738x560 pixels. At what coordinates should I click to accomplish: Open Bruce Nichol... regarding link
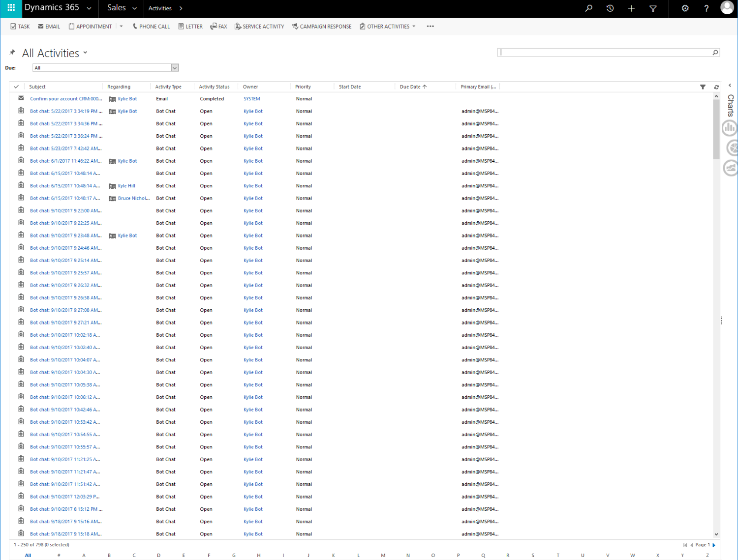click(134, 198)
